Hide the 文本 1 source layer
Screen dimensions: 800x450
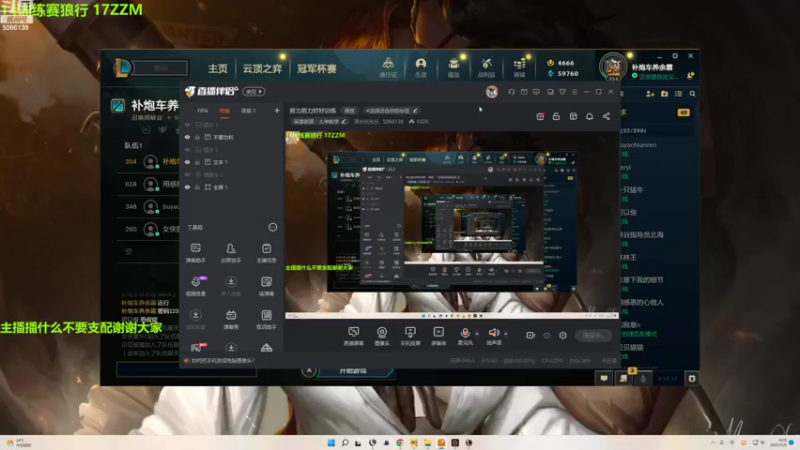tap(187, 162)
